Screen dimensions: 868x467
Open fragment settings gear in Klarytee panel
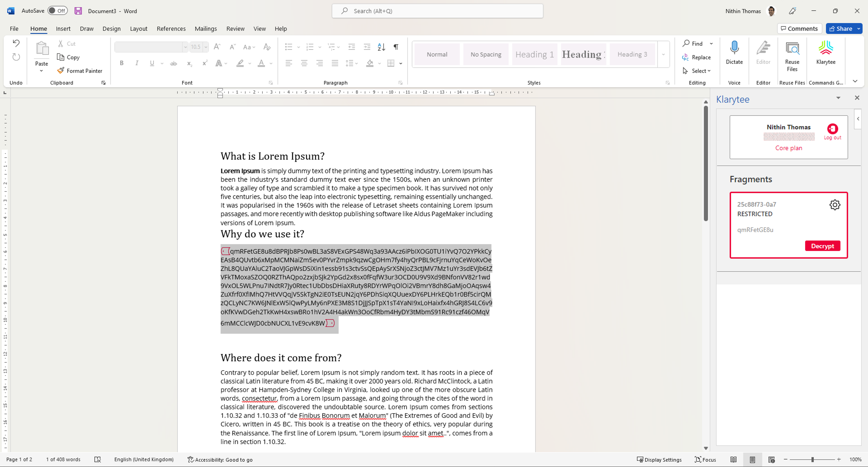[x=835, y=205]
